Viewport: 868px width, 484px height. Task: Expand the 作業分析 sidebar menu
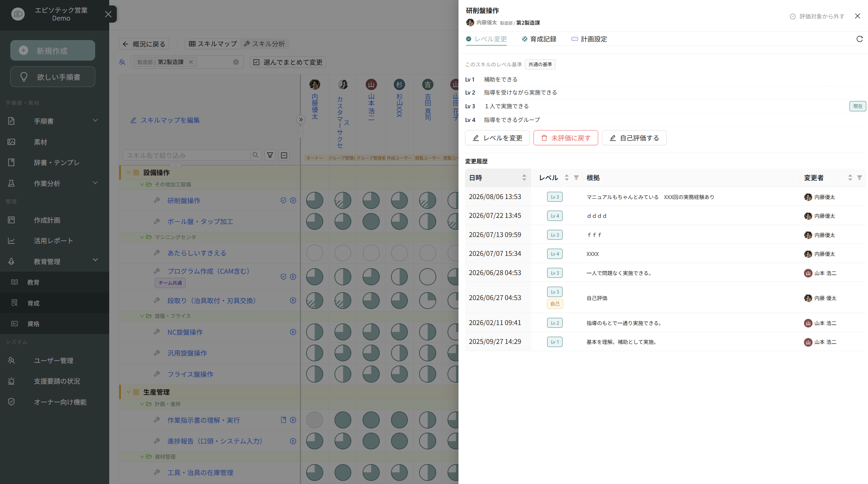pos(54,183)
